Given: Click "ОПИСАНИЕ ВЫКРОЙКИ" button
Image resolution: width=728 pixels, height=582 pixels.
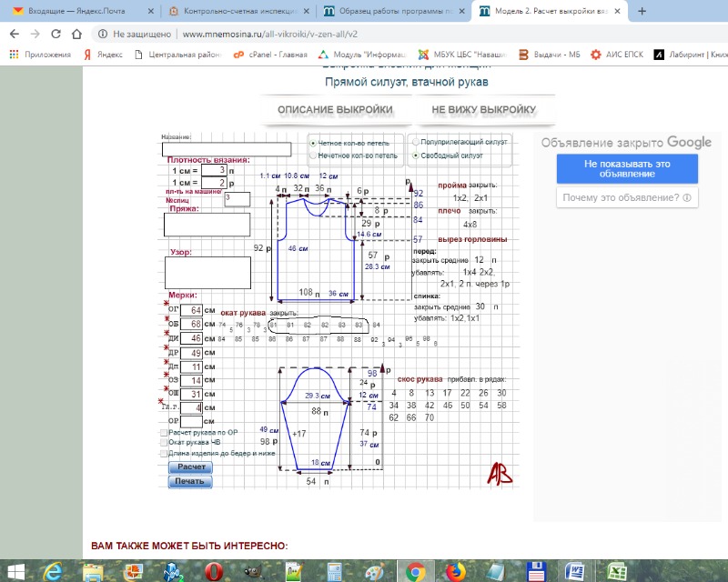Looking at the screenshot, I should 335,110.
